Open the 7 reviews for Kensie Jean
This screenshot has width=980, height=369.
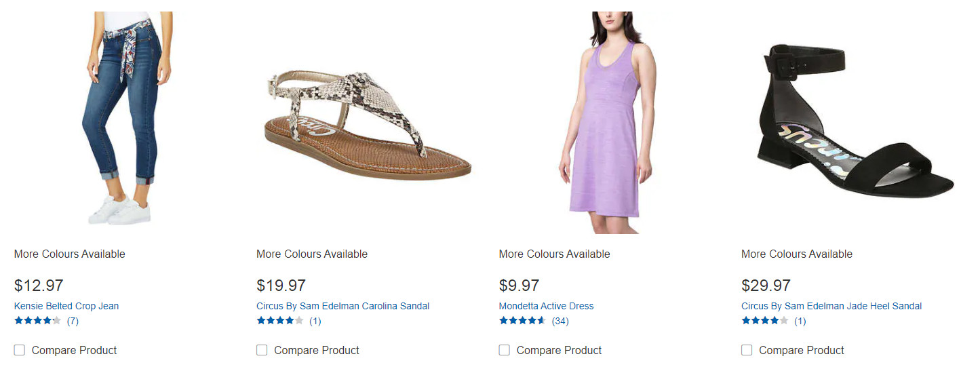[x=73, y=321]
